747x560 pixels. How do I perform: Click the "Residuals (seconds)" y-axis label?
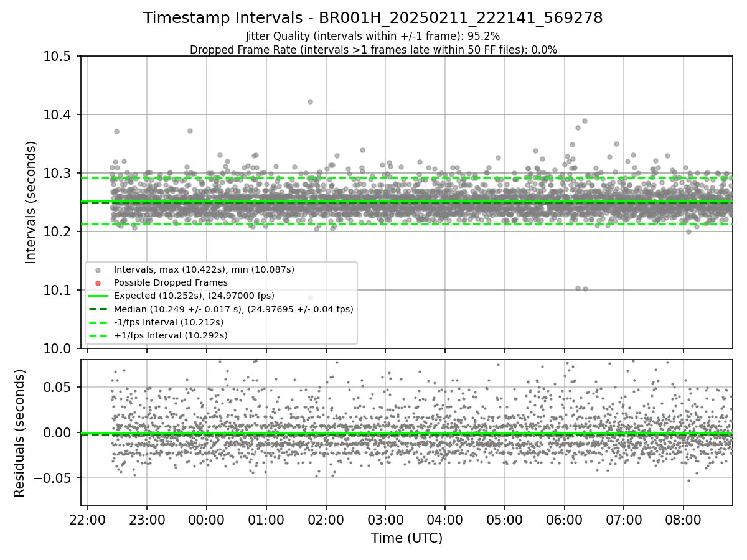point(19,433)
